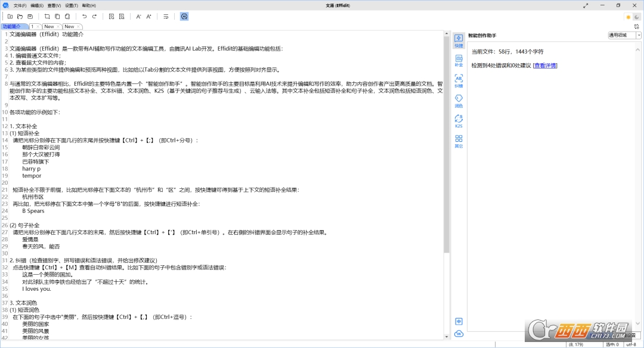Open the 设置(T) menu

(x=71, y=5)
